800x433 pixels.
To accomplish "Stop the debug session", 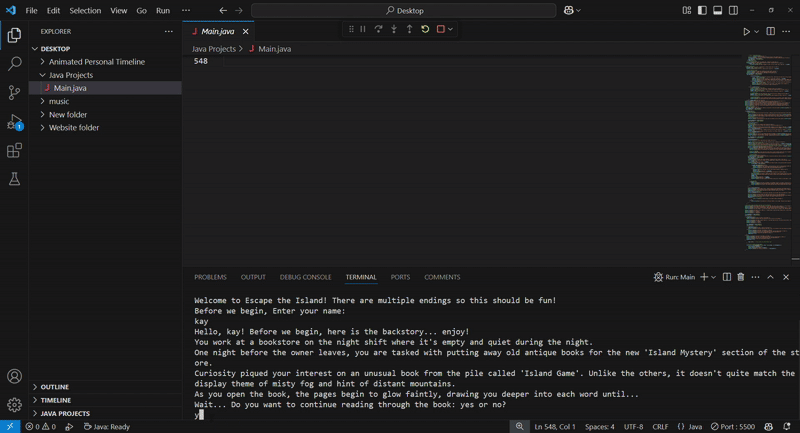I will [441, 29].
